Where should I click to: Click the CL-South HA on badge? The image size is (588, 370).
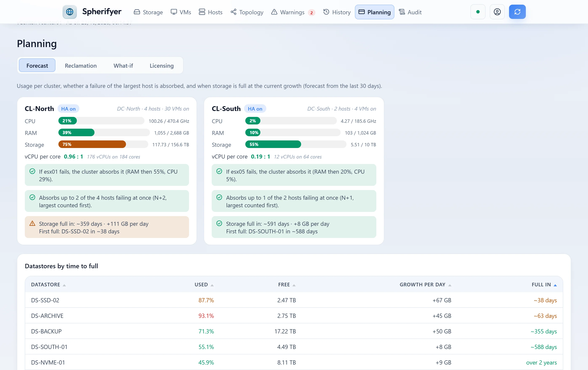[255, 109]
